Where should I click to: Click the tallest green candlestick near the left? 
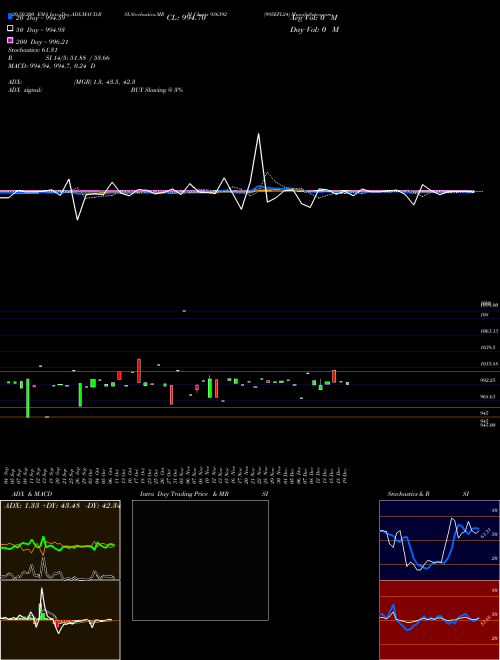(x=28, y=398)
